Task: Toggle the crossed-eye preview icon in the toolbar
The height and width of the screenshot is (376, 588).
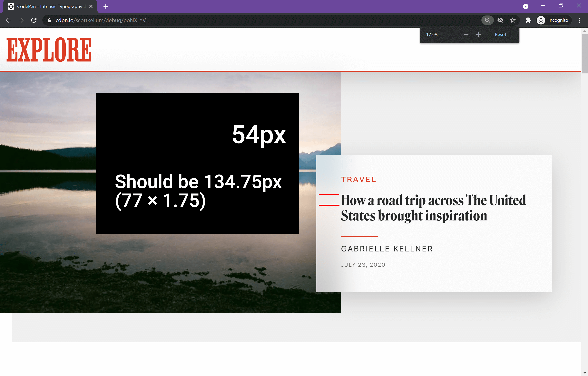Action: (x=500, y=20)
